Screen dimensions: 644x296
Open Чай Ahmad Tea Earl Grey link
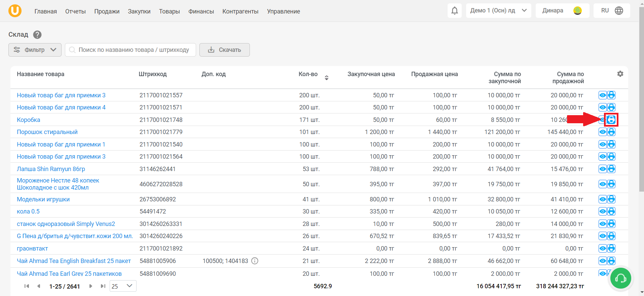click(x=69, y=273)
